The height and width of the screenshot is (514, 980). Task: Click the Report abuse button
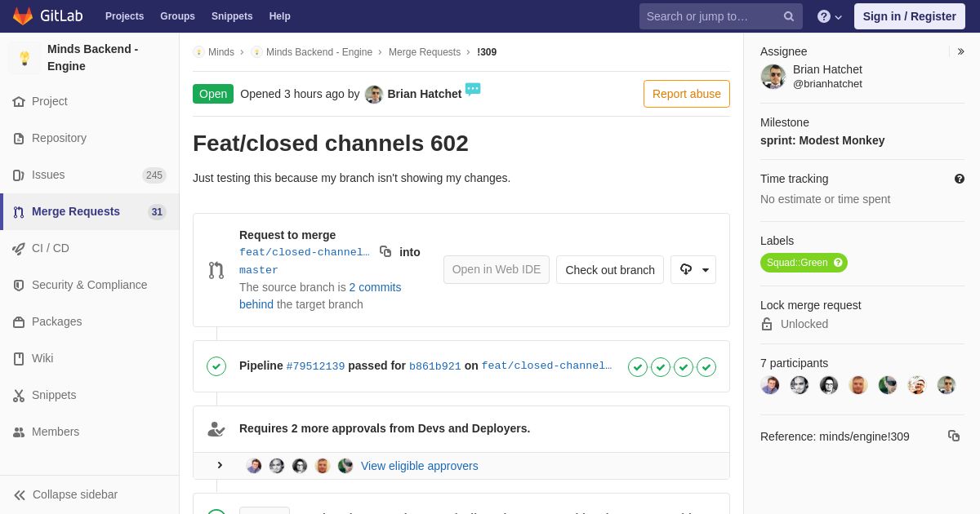(x=687, y=94)
